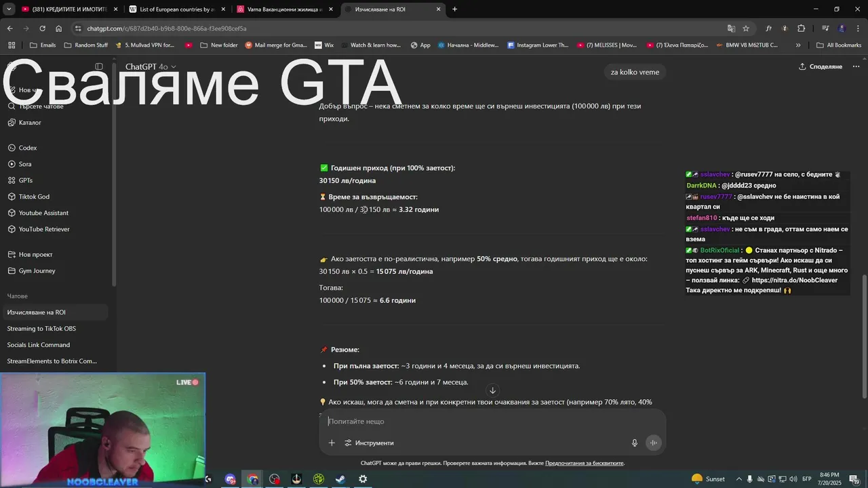
Task: Open the Предпочитания за бисквитките link
Action: [585, 464]
